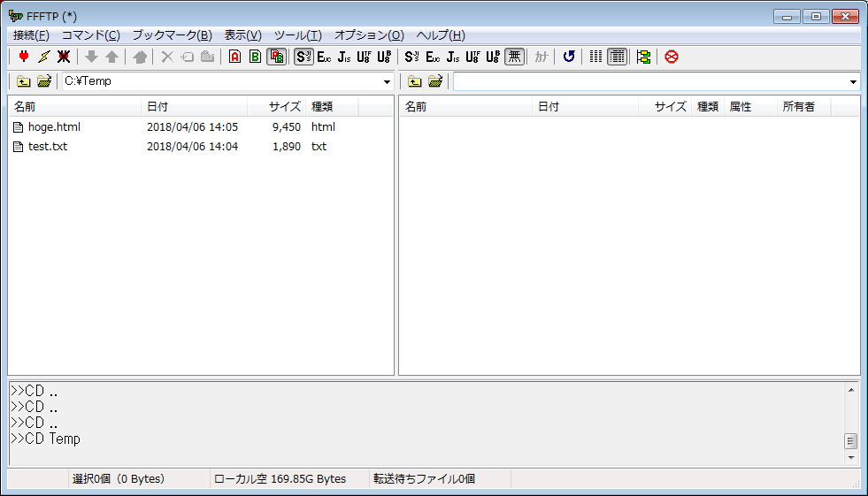This screenshot has height=496, width=868.
Task: Set host kanji code to EUC (first group)
Action: (x=324, y=57)
